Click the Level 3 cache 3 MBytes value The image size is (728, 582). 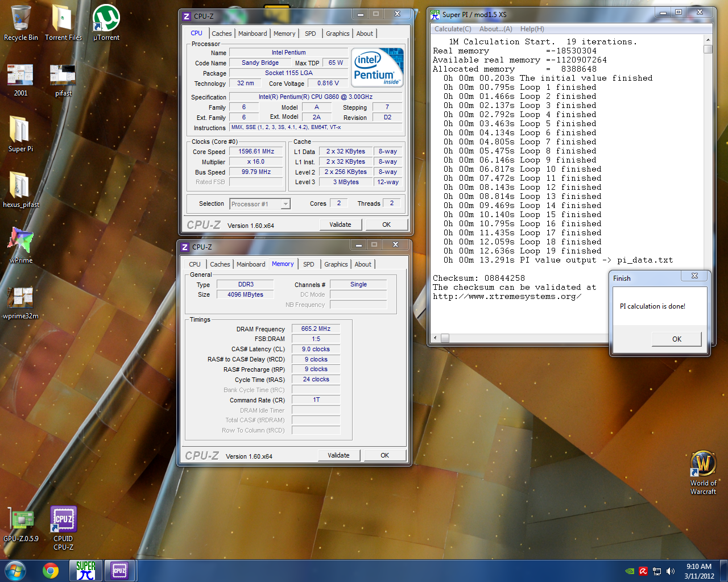pos(346,182)
